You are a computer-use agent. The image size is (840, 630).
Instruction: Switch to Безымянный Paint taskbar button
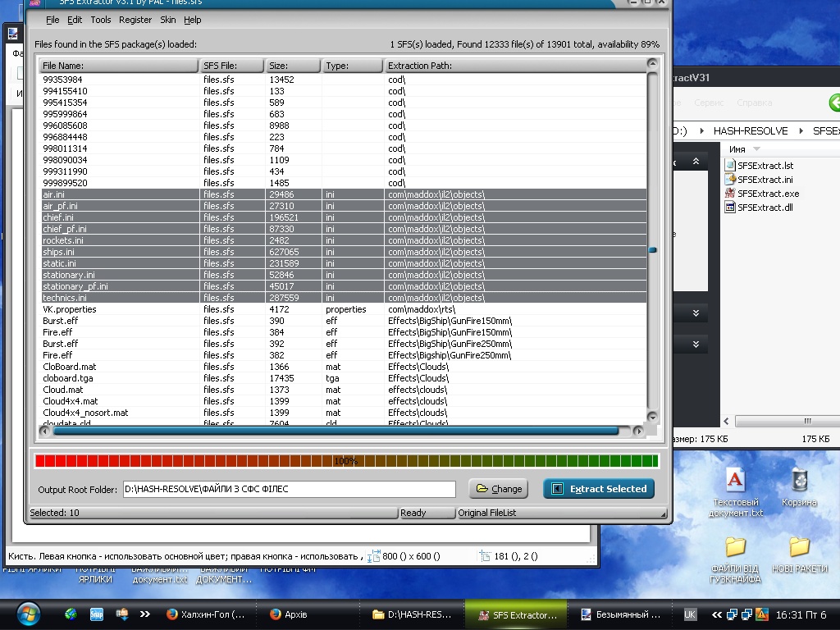pyautogui.click(x=620, y=614)
